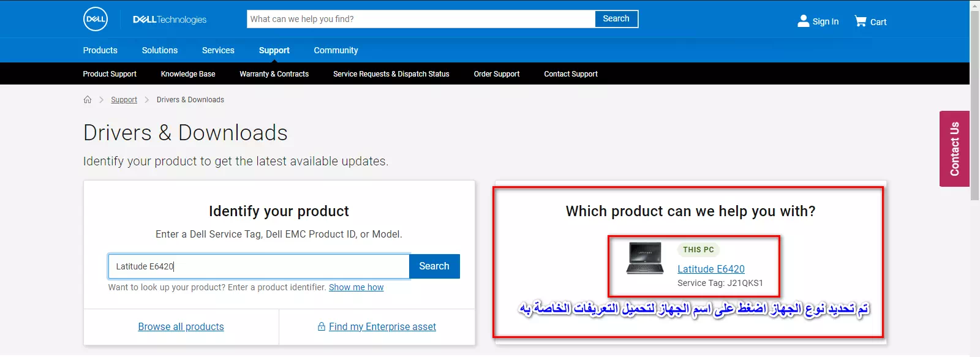Screen dimensions: 980x357
Task: Open Contact Support section
Action: click(571, 74)
